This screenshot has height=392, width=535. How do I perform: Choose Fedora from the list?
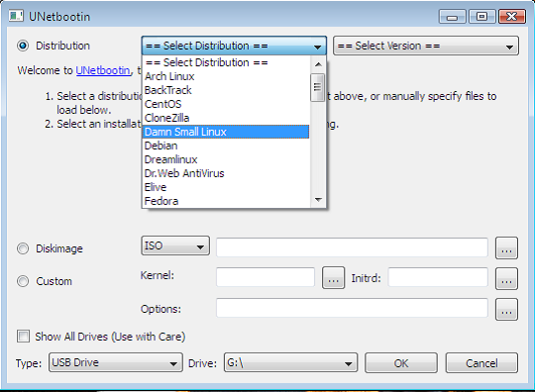(226, 201)
